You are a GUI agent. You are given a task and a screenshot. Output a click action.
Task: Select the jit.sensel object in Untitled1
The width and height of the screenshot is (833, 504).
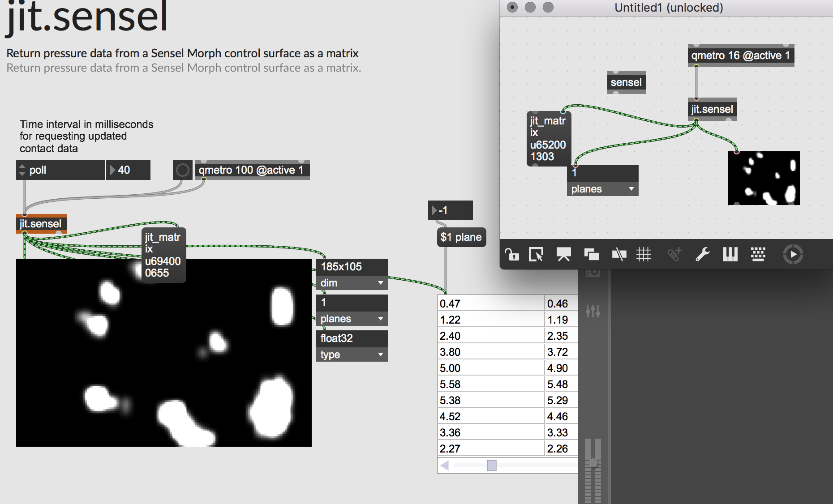click(712, 109)
